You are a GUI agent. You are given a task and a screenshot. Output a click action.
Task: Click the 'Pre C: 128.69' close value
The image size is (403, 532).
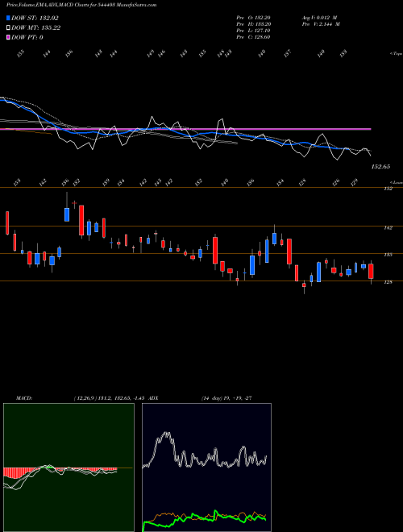point(253,36)
